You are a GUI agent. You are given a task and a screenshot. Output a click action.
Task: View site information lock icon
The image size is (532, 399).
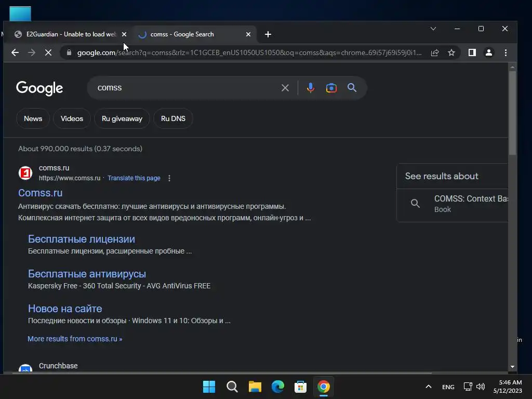point(69,52)
